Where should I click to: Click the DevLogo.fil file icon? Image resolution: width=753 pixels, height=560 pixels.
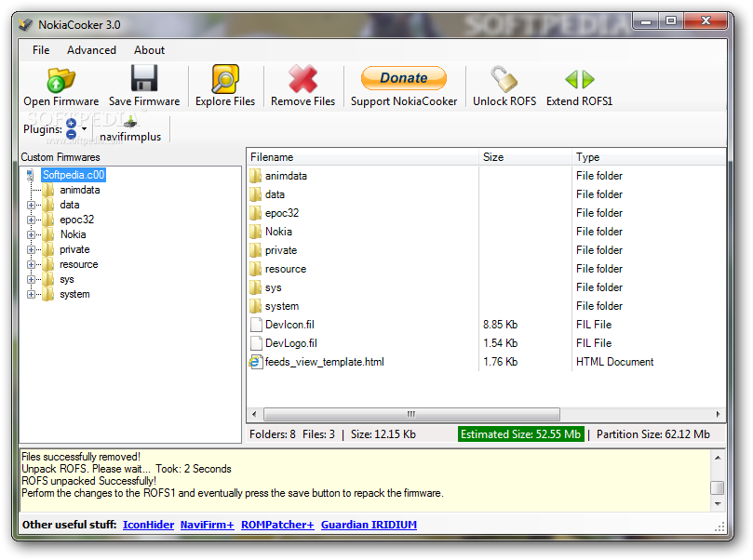(x=256, y=343)
